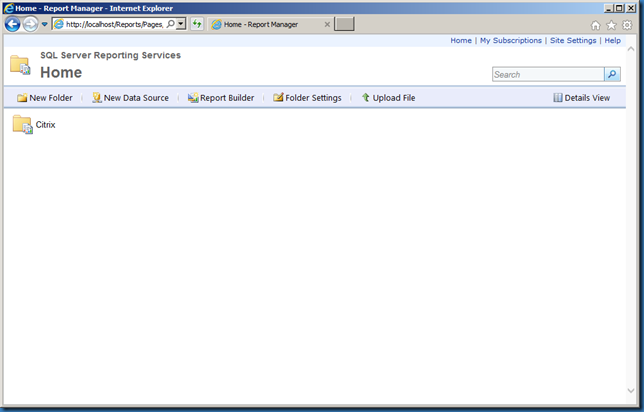Click the Home page title text
The width and height of the screenshot is (644, 412).
point(61,72)
